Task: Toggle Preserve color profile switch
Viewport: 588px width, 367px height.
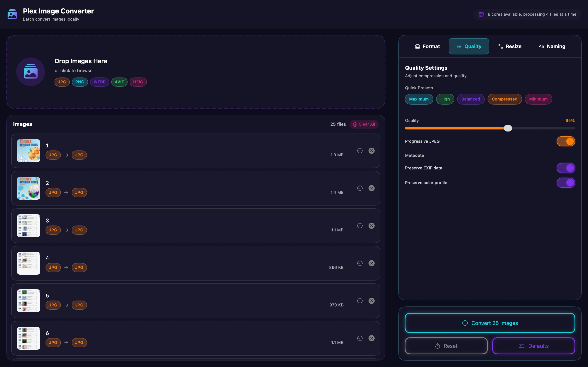Action: (566, 182)
